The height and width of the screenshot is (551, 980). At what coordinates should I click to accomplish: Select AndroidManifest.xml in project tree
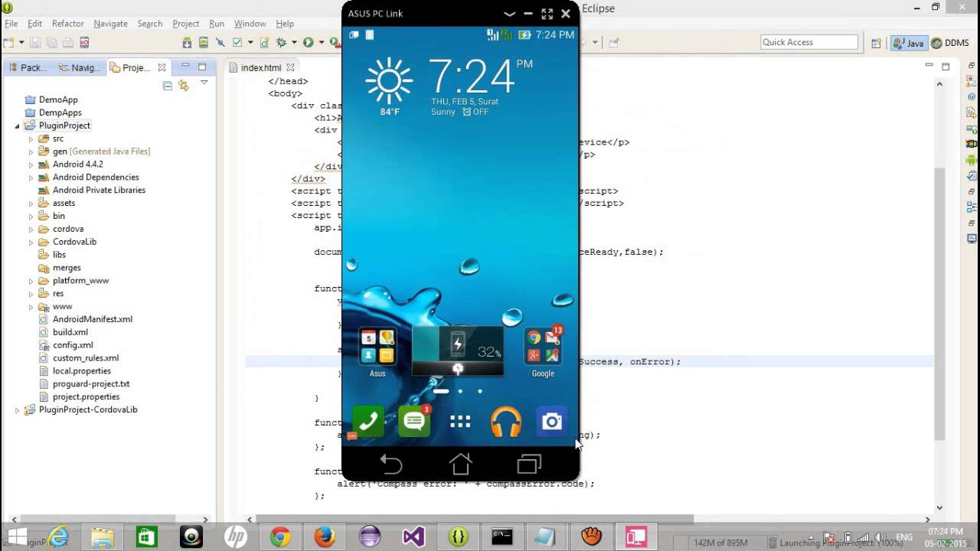tap(92, 319)
